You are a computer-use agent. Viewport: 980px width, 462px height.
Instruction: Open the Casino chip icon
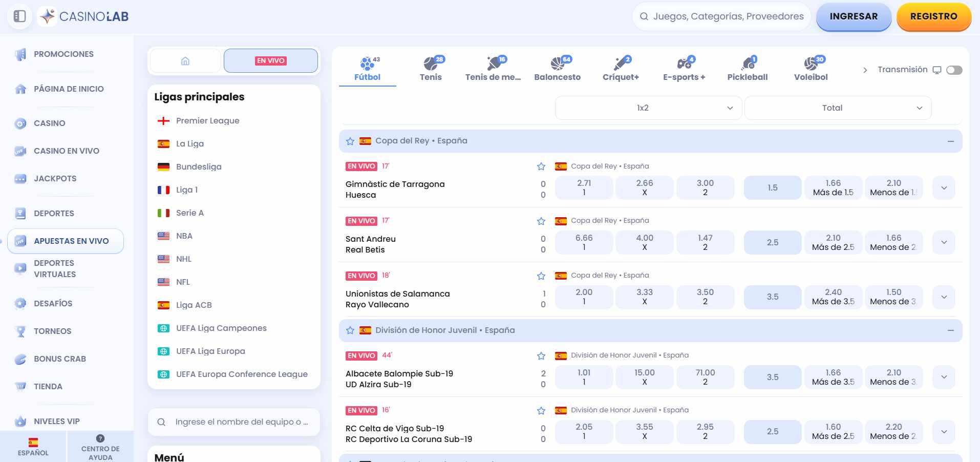click(x=20, y=123)
